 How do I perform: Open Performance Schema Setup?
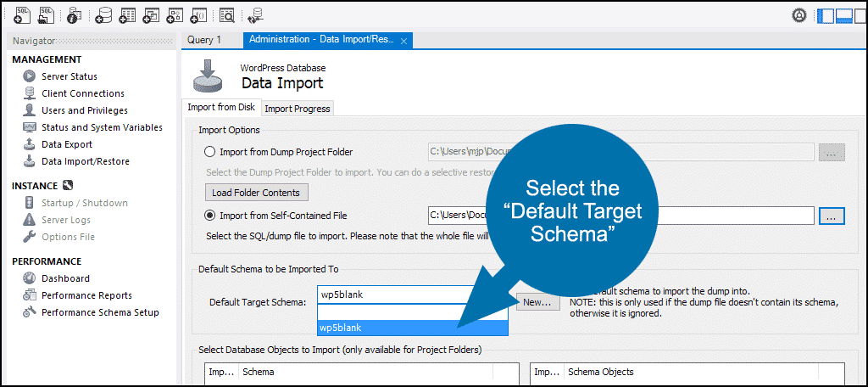[100, 312]
